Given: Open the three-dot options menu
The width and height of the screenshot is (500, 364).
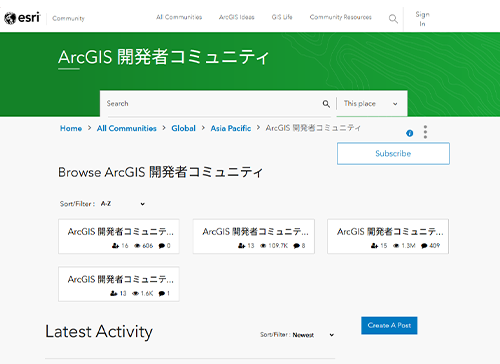Looking at the screenshot, I should (x=425, y=132).
